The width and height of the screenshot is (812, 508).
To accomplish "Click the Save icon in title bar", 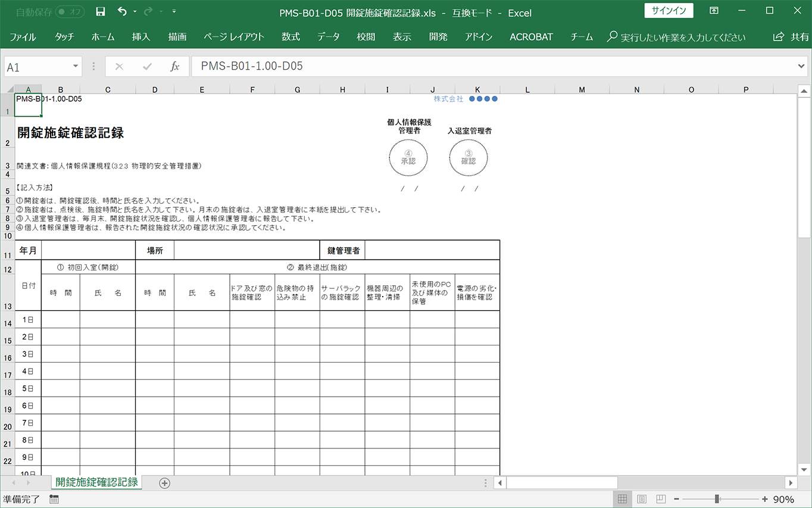I will pyautogui.click(x=101, y=12).
